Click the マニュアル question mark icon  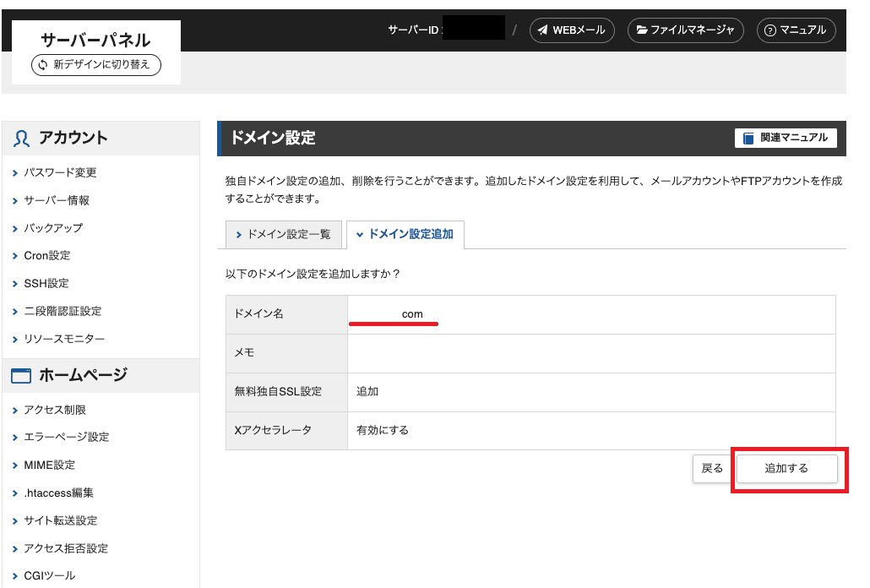coord(770,30)
